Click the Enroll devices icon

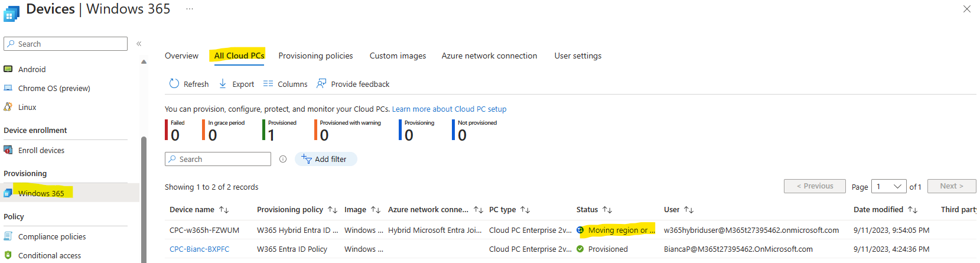[8, 150]
